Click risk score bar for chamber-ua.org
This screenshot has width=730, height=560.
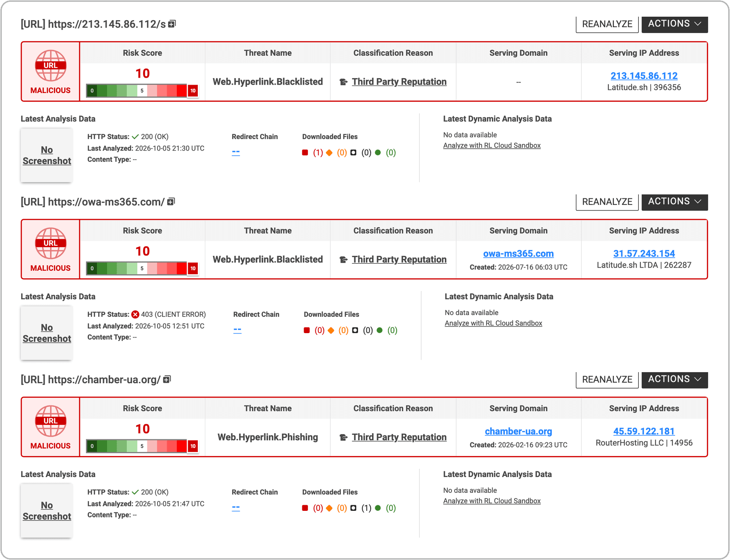tap(142, 446)
